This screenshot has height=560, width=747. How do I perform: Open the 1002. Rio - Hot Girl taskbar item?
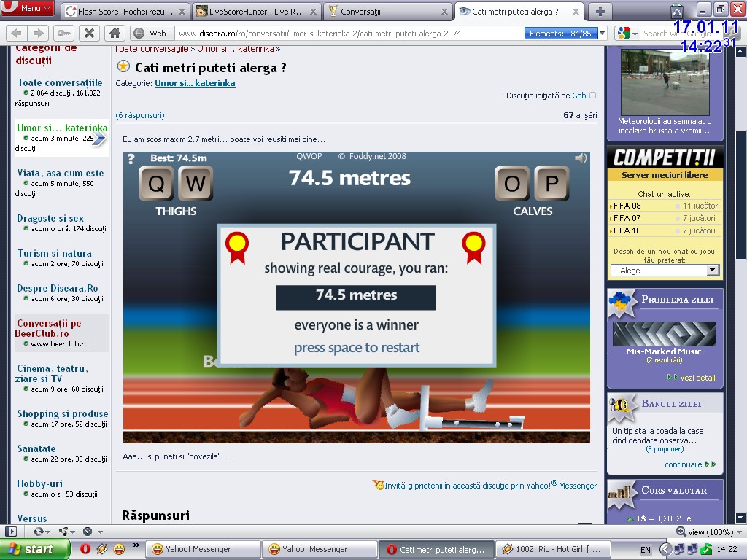click(x=553, y=549)
